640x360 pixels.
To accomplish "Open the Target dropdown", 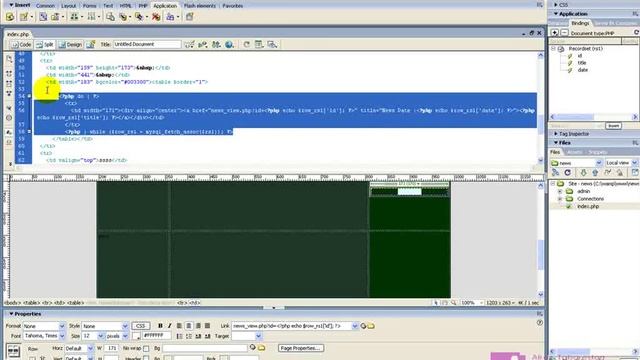I will click(258, 336).
